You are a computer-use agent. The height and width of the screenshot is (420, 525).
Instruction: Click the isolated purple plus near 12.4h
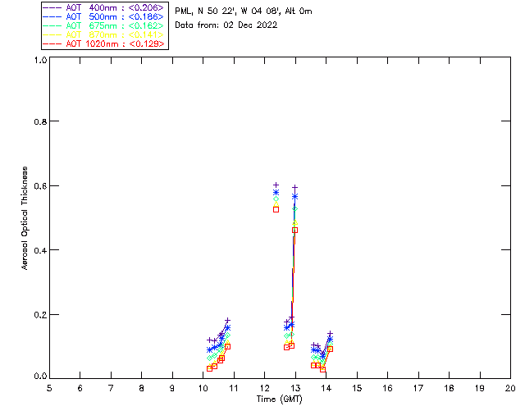(276, 185)
